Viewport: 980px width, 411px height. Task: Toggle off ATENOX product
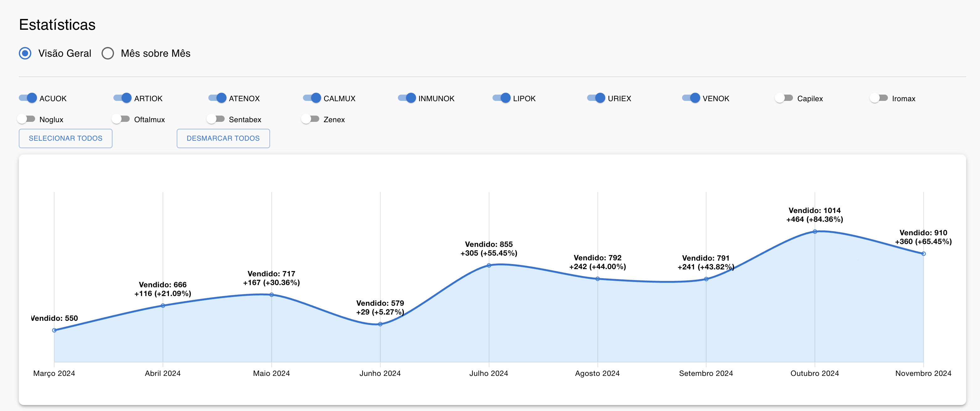coord(217,98)
